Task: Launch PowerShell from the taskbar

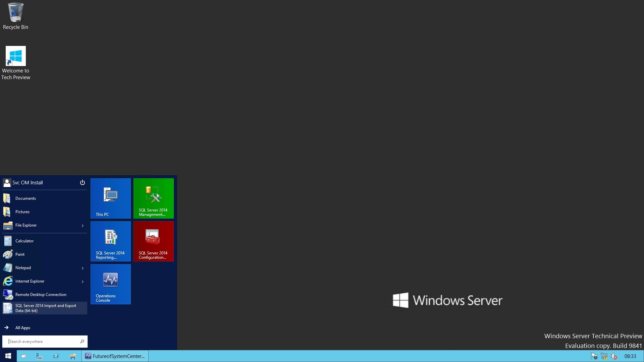Action: [x=56, y=356]
